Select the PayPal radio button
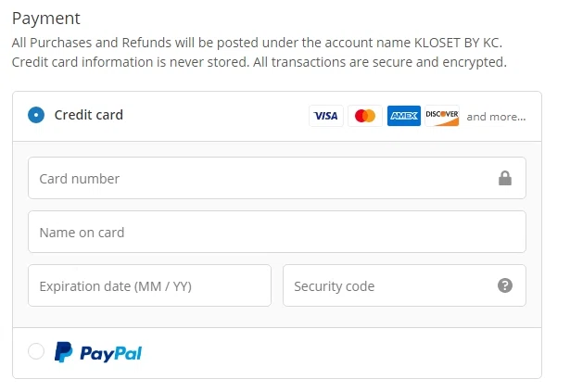This screenshot has width=570, height=392. [x=36, y=352]
